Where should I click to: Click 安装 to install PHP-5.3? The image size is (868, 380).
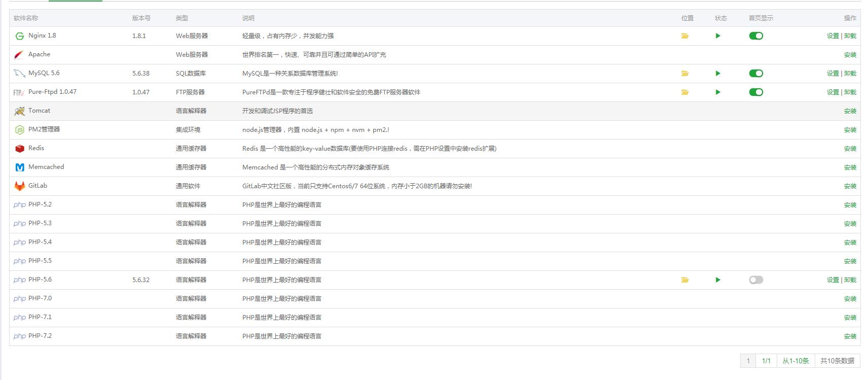(x=850, y=224)
